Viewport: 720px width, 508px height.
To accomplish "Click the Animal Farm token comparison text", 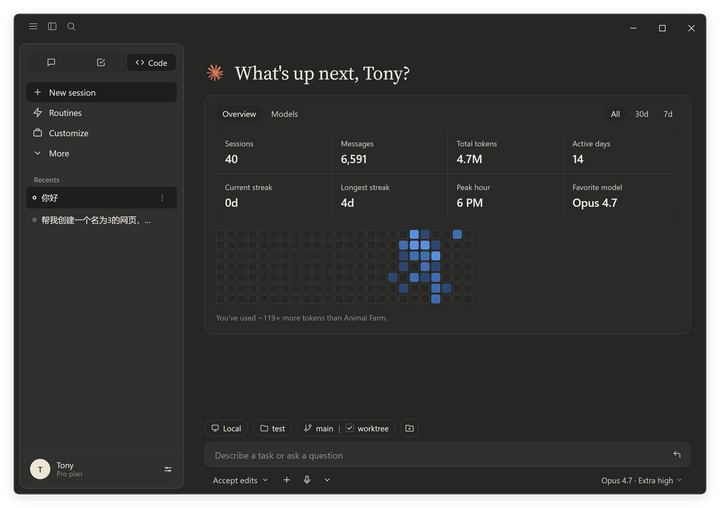I will pos(302,318).
